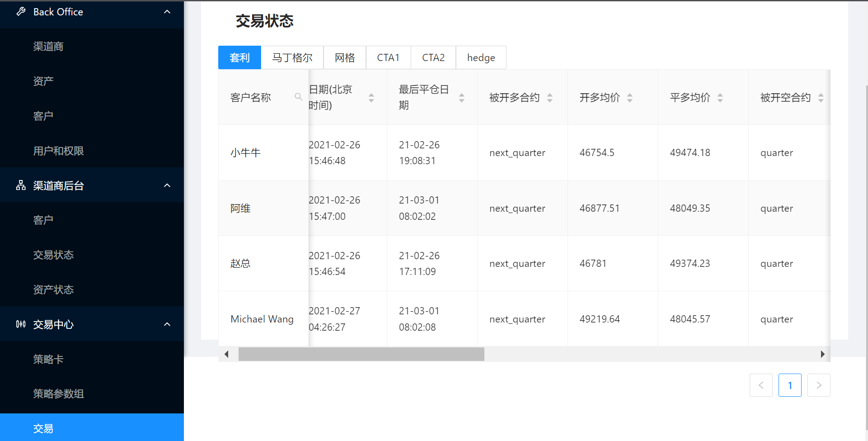Viewport: 868px width, 441px height.
Task: Go to previous page of results
Action: pos(761,385)
